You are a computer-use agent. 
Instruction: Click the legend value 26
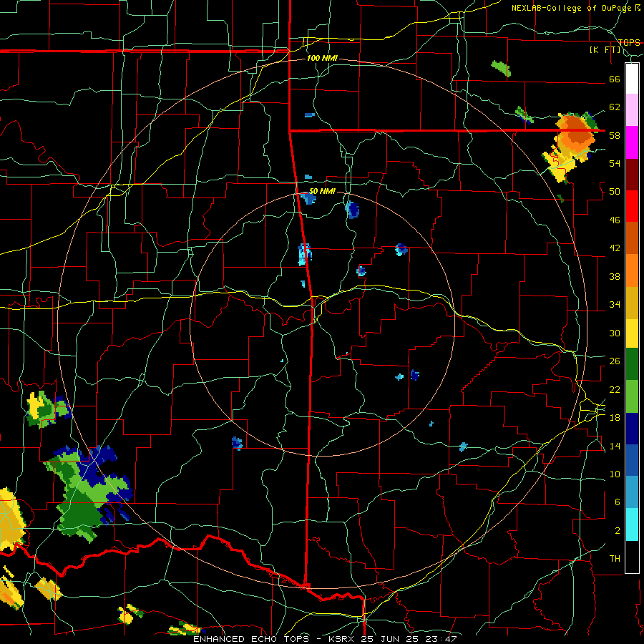[615, 361]
